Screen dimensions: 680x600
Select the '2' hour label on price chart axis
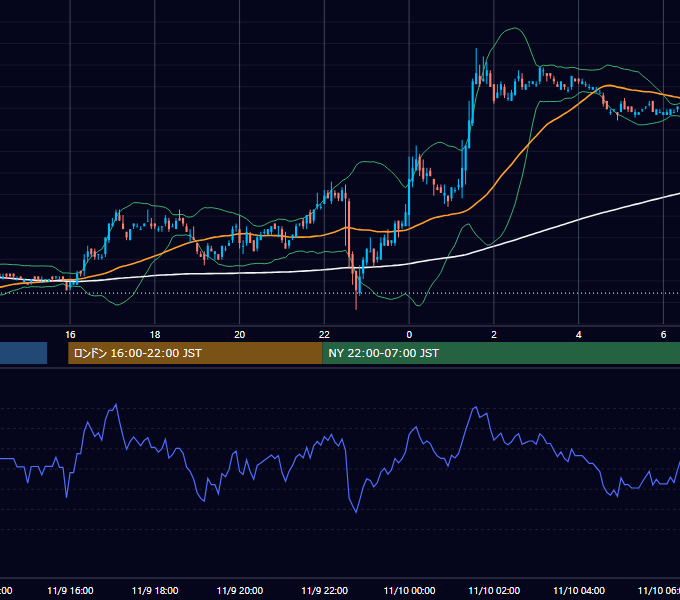494,335
